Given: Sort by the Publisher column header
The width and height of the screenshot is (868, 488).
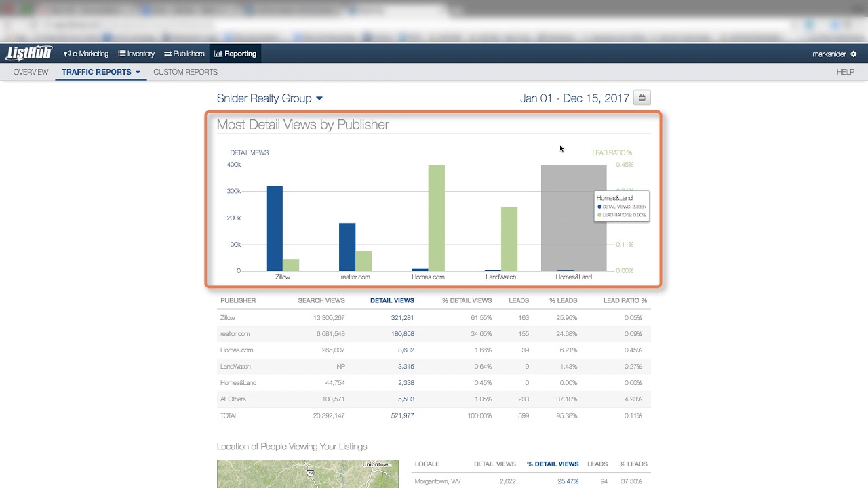Looking at the screenshot, I should (238, 300).
